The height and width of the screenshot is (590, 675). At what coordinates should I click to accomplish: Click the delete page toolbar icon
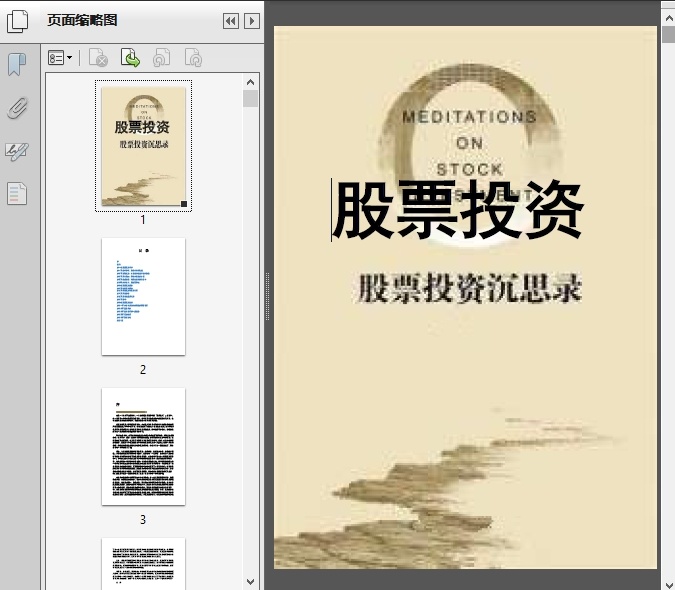point(98,58)
